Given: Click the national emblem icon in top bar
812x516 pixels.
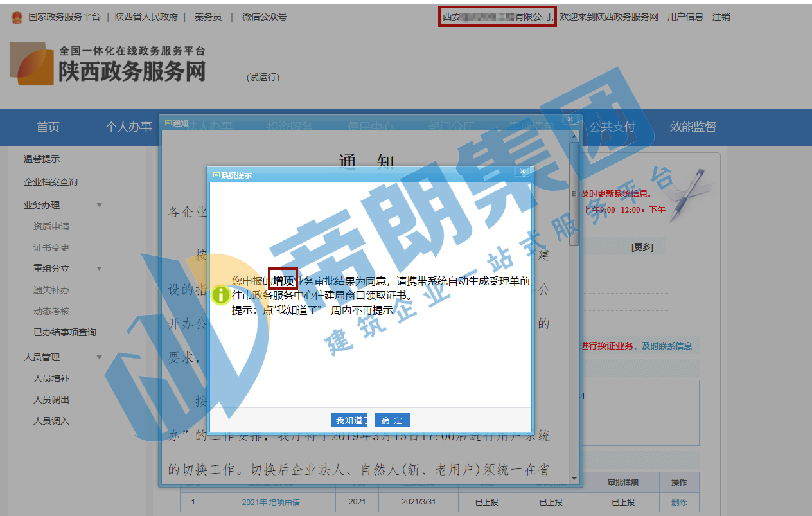Looking at the screenshot, I should (17, 17).
